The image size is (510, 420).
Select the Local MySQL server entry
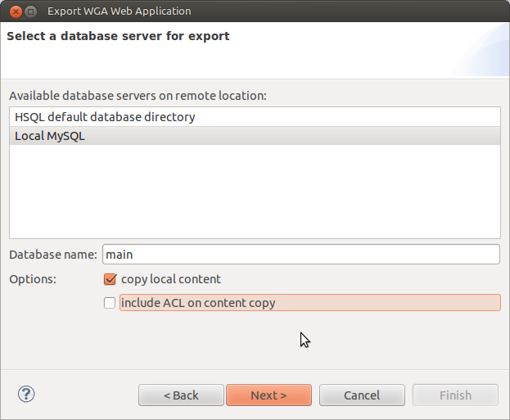[255, 136]
